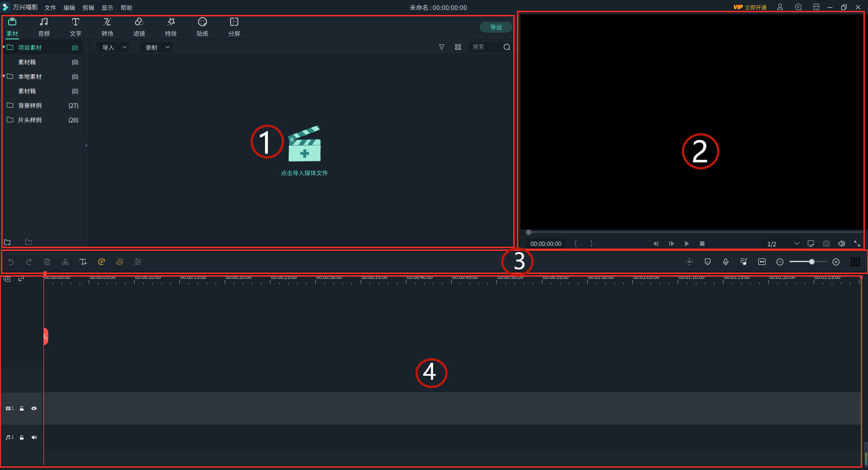Take a snapshot with the camera icon
The height and width of the screenshot is (470, 868).
point(826,244)
